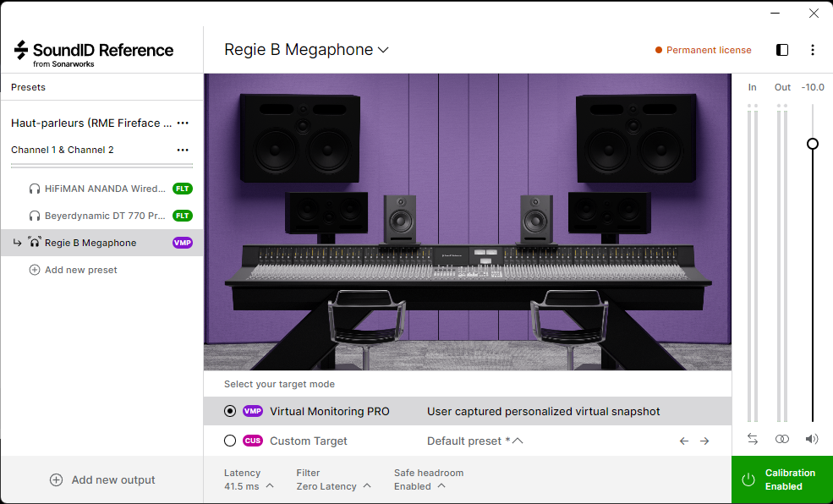Toggle the Calibration Enabled button

tap(782, 479)
